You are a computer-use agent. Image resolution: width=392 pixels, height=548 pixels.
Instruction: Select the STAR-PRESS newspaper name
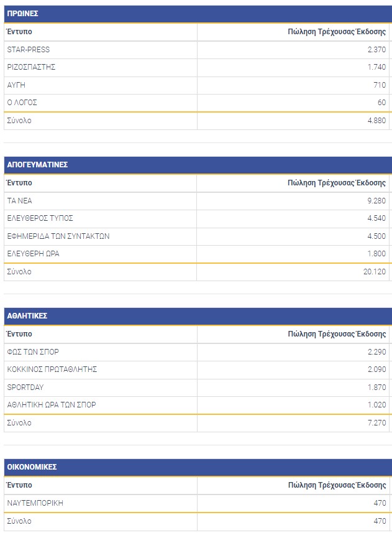click(29, 50)
